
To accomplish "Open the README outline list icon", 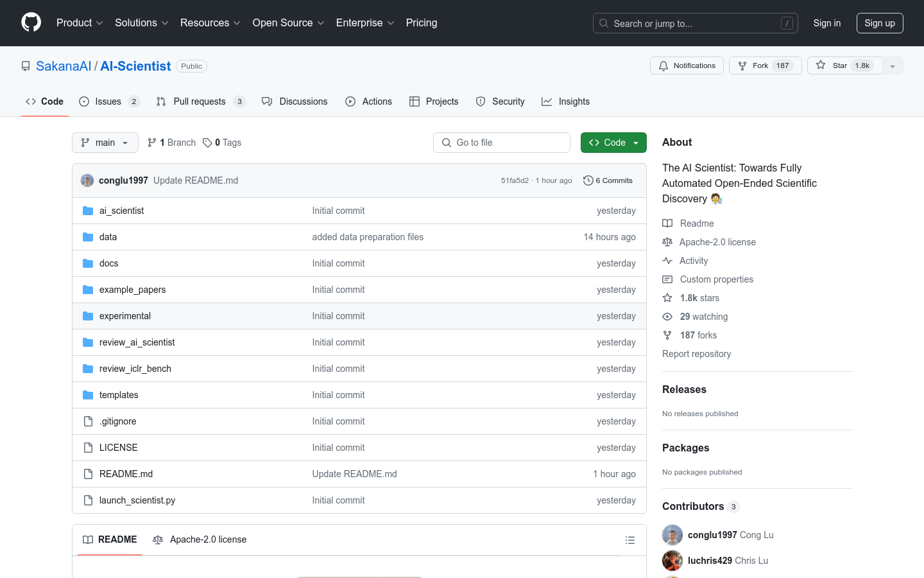I will [x=630, y=540].
